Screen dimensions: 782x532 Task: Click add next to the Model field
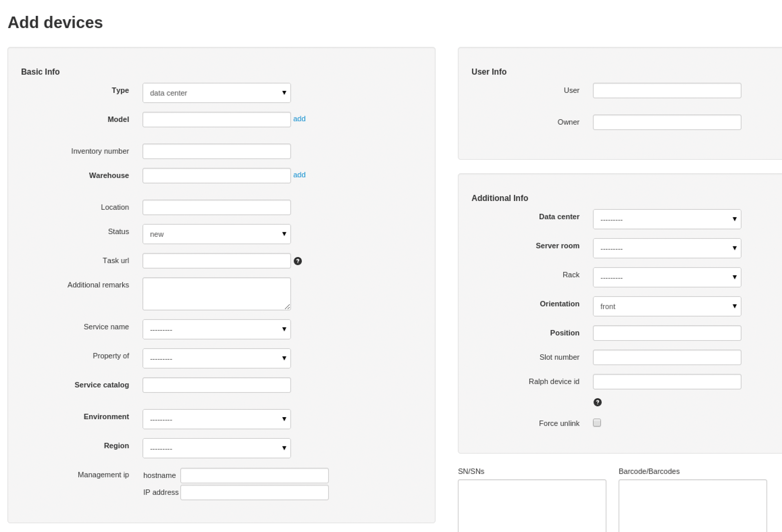click(x=299, y=119)
